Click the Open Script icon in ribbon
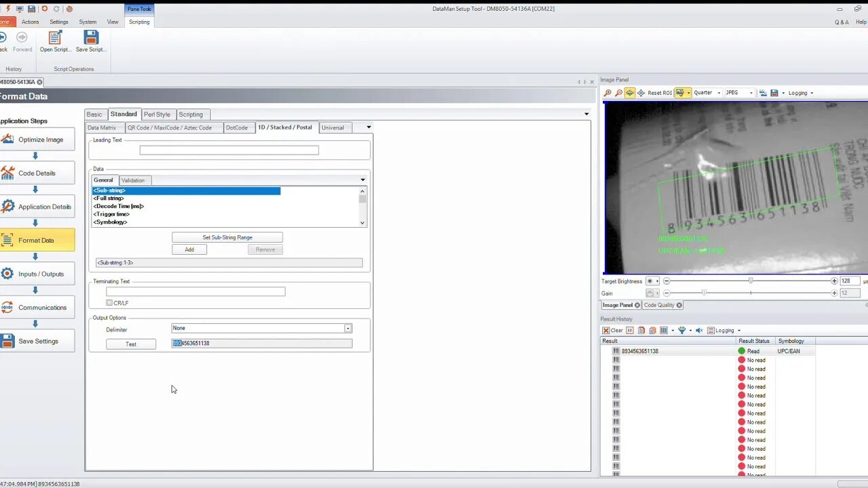This screenshot has width=868, height=488. click(x=56, y=38)
